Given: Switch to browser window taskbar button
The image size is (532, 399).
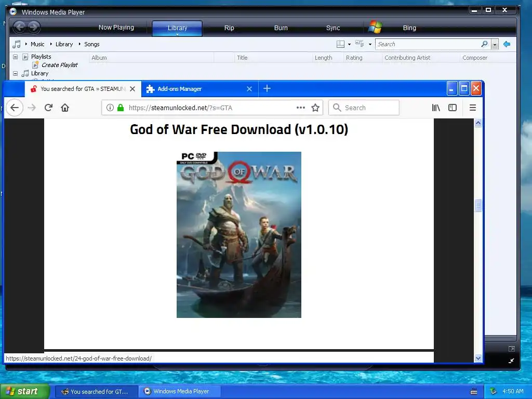Looking at the screenshot, I should pos(96,392).
